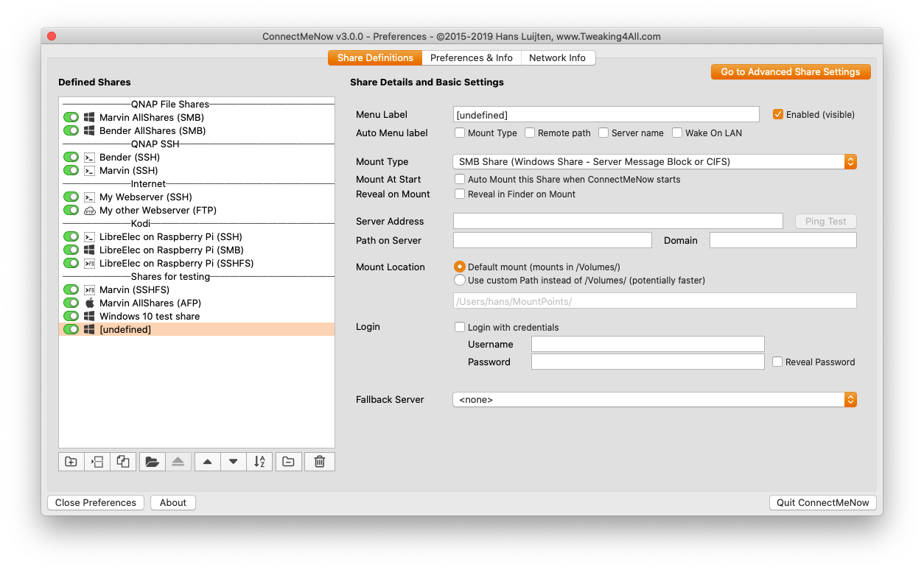Check Reveal Password box

[x=777, y=362]
